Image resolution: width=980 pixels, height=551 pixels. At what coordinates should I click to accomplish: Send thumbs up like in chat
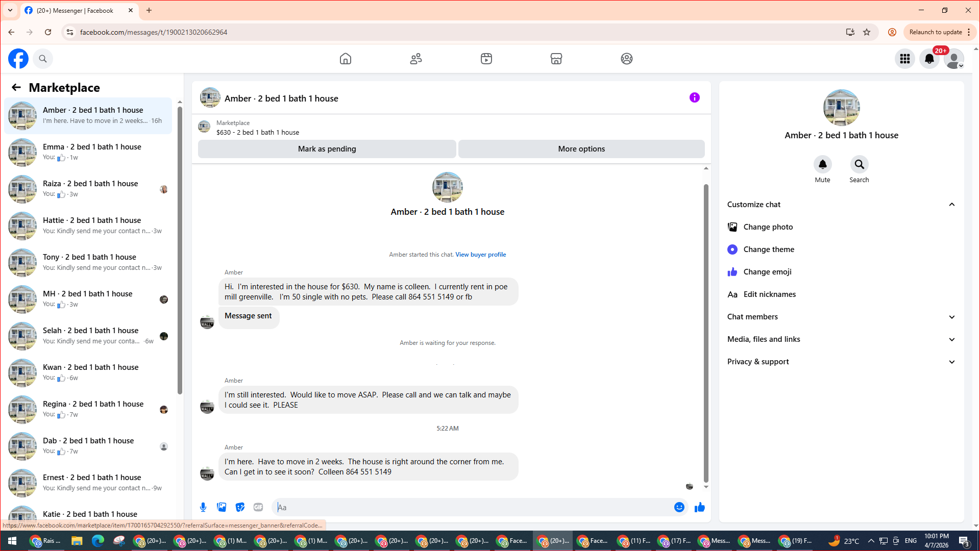(699, 507)
